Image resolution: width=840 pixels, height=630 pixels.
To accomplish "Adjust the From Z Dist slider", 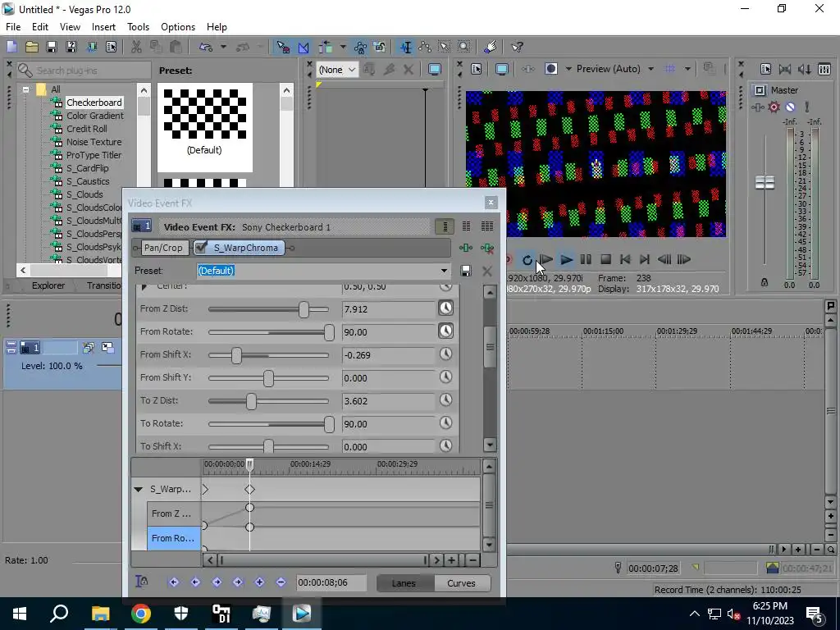I will click(x=304, y=309).
